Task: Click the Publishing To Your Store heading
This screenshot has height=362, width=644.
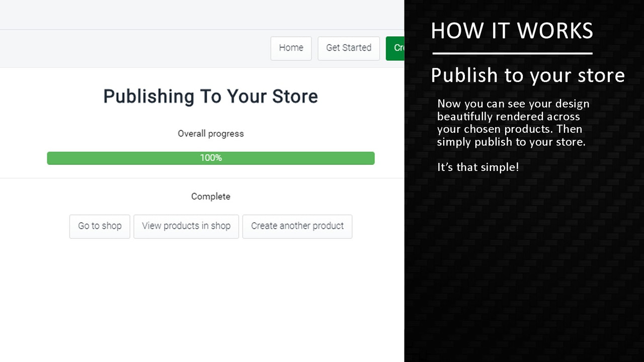Action: [210, 96]
